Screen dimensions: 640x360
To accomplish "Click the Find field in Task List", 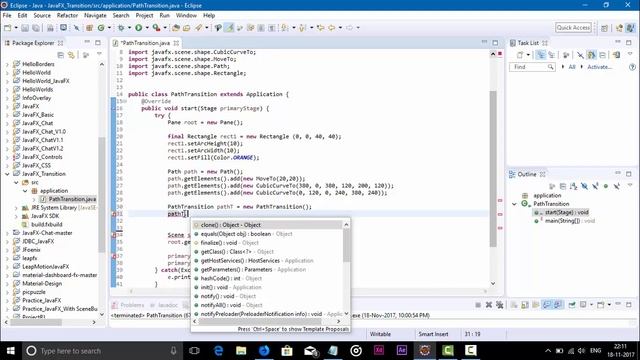I will click(x=532, y=67).
